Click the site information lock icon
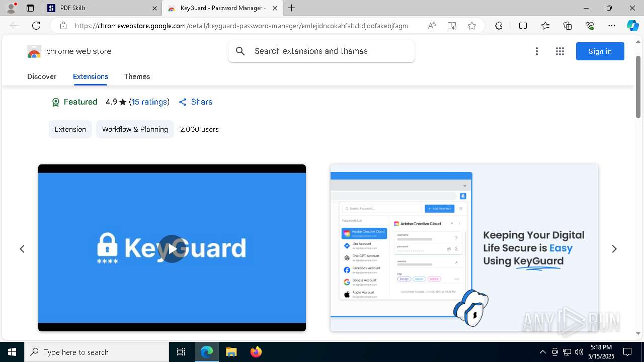The height and width of the screenshot is (362, 644). tap(63, 26)
